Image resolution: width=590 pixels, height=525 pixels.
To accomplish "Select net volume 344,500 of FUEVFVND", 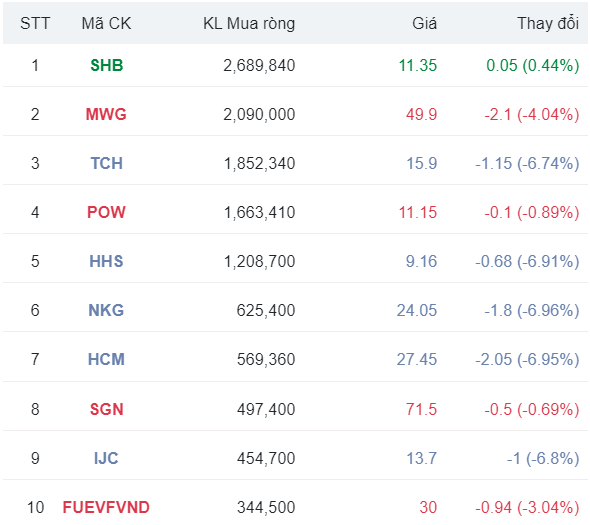I will click(266, 507).
